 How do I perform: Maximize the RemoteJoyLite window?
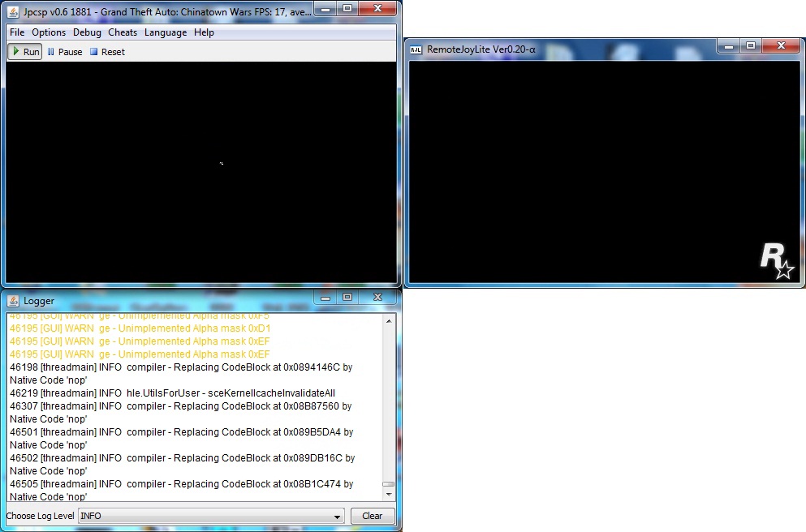(751, 46)
